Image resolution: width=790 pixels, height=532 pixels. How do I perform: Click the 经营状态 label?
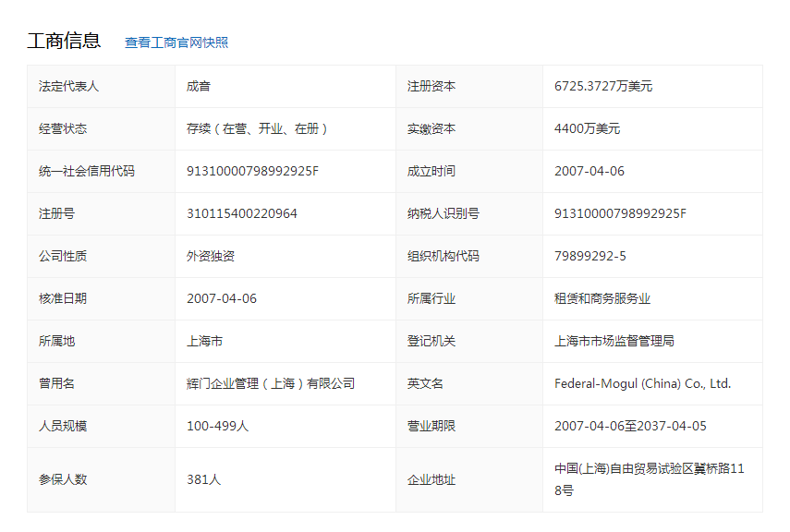point(63,128)
